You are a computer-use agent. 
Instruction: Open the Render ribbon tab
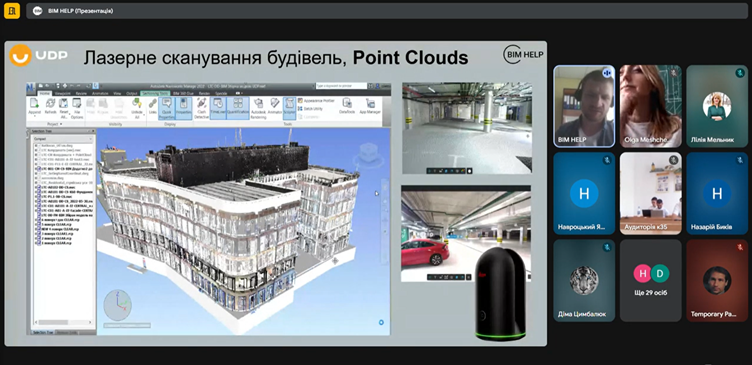click(x=204, y=94)
